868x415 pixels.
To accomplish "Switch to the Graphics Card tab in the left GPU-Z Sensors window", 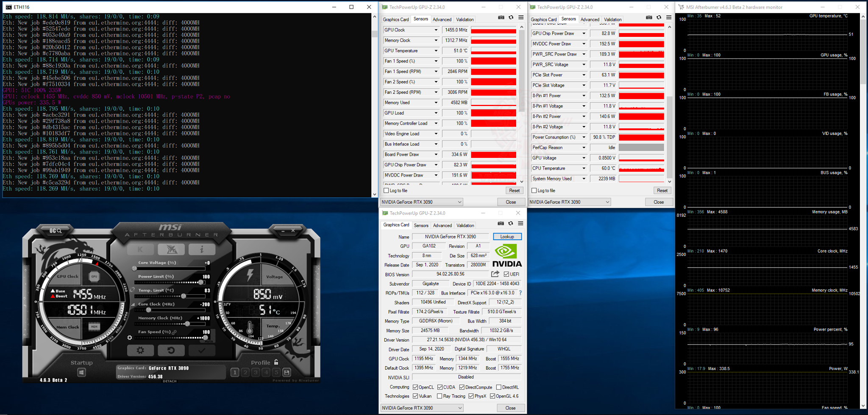I will pyautogui.click(x=396, y=20).
